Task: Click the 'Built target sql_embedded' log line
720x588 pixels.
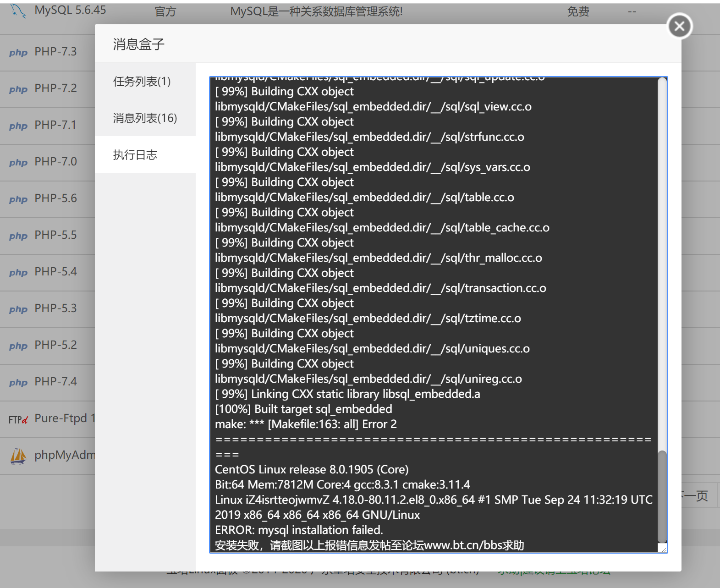Action: (303, 409)
